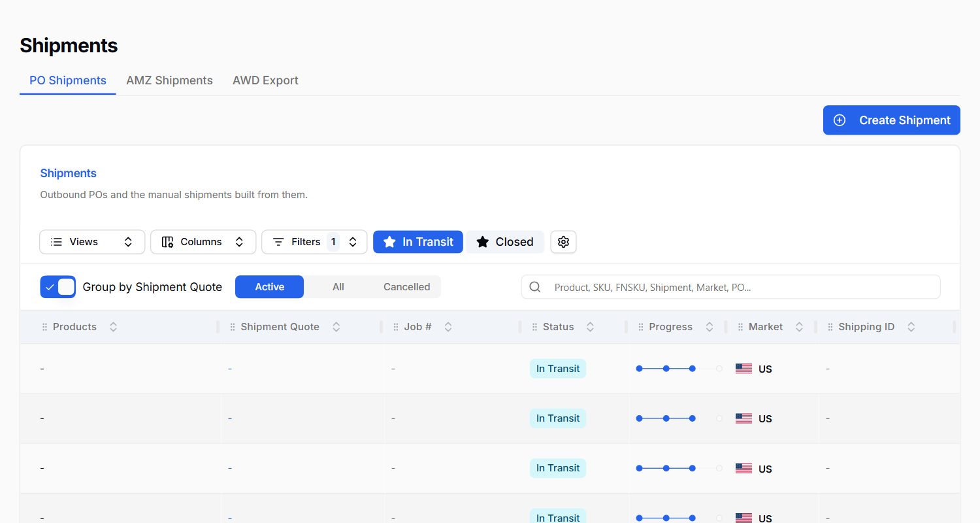Select the Cancelled filter segment
980x523 pixels.
(406, 287)
